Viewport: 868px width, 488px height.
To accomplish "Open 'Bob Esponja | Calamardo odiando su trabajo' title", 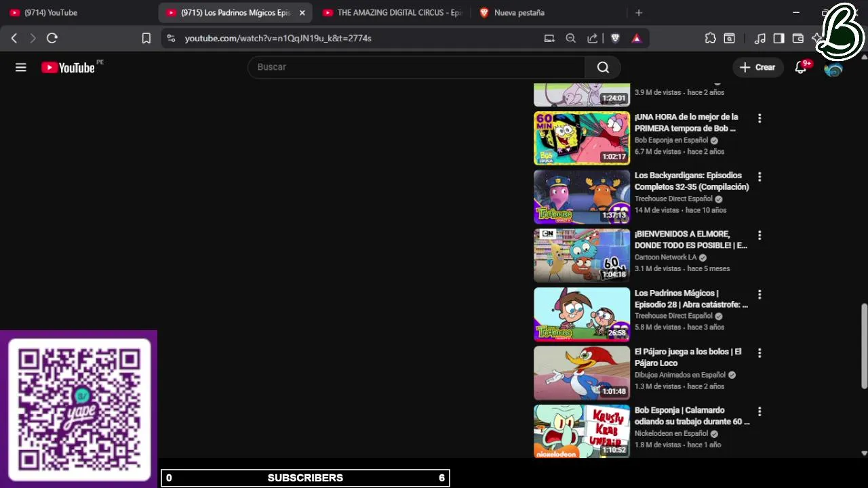I will point(692,416).
